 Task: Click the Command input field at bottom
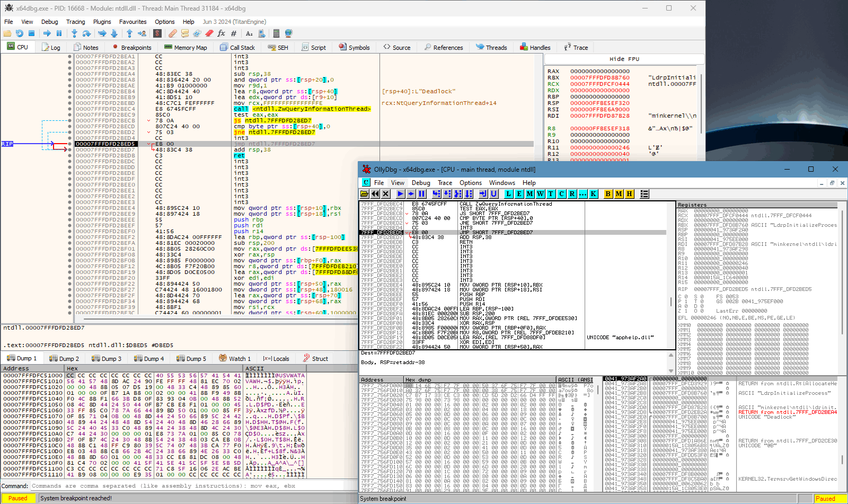[x=159, y=486]
